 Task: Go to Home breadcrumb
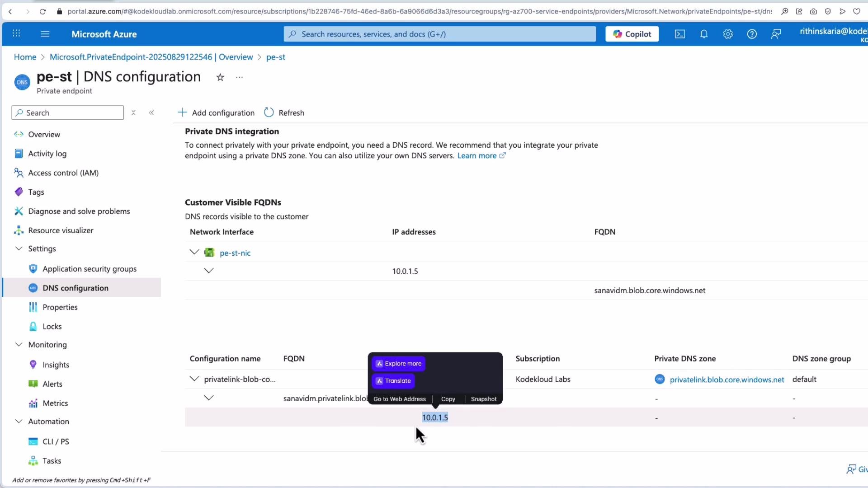(x=25, y=57)
